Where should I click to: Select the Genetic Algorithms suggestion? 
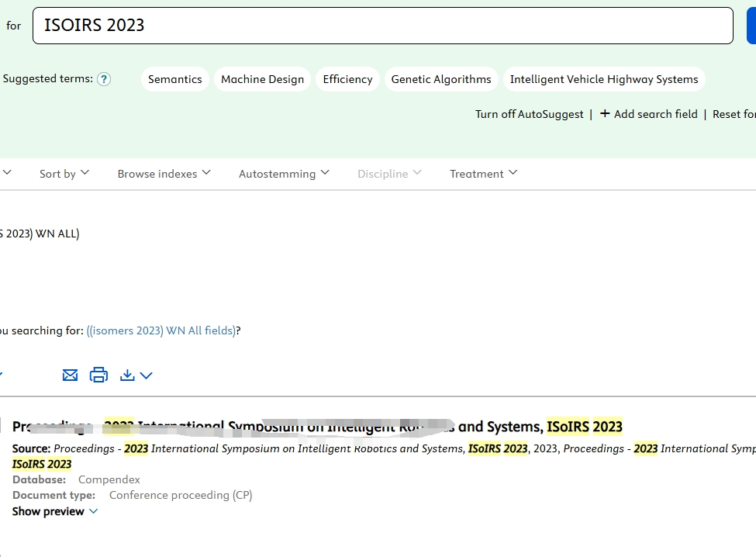pyautogui.click(x=441, y=79)
